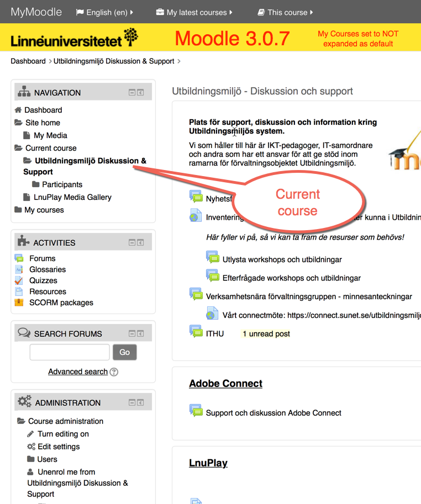Click the 1 unread post badge
The width and height of the screenshot is (421, 504).
point(266,333)
